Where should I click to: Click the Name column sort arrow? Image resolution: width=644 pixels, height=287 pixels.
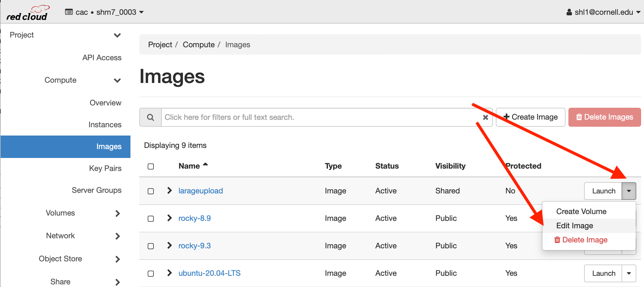205,165
